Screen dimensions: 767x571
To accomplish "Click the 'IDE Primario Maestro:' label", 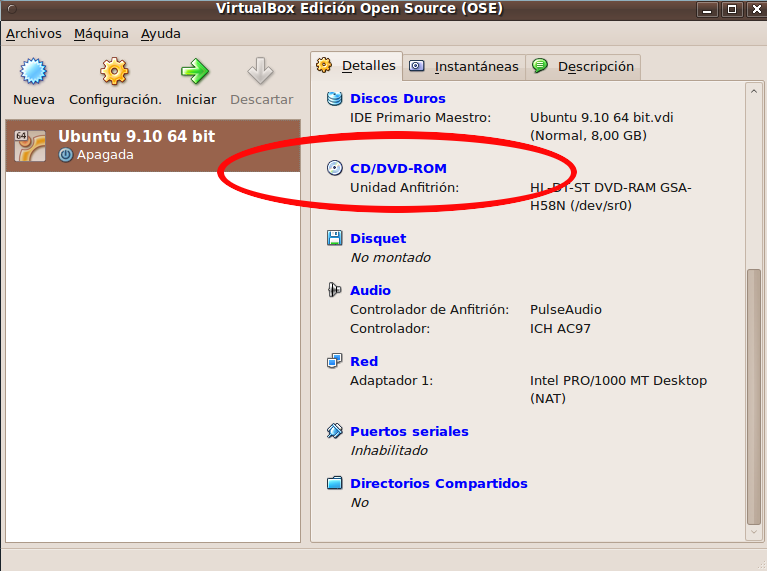I will point(420,117).
